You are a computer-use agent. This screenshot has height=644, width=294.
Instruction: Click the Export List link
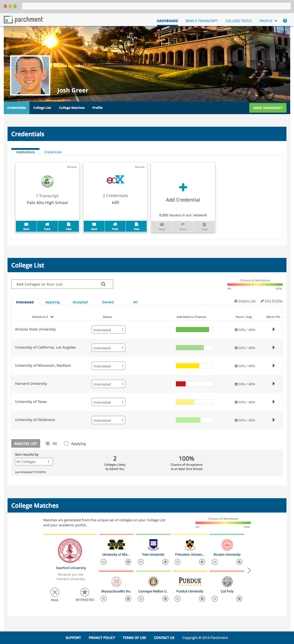tap(245, 301)
